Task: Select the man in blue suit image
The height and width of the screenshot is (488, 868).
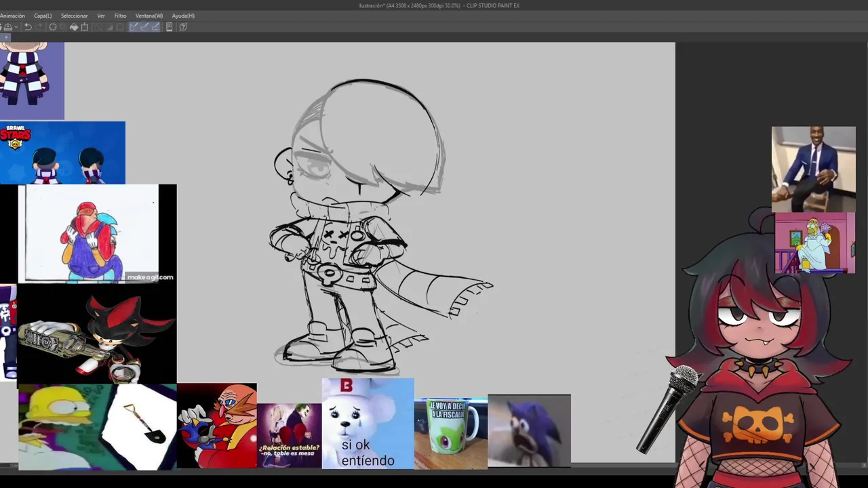Action: click(x=814, y=169)
